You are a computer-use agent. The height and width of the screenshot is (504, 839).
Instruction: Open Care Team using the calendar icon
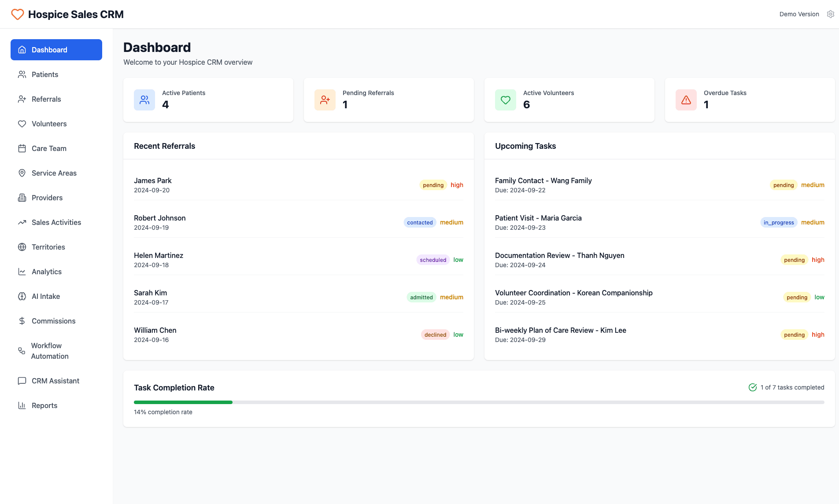(x=22, y=148)
